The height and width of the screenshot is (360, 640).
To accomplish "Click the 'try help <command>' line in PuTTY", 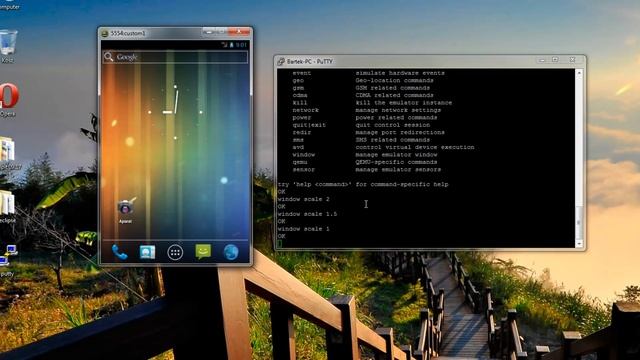I will (363, 184).
